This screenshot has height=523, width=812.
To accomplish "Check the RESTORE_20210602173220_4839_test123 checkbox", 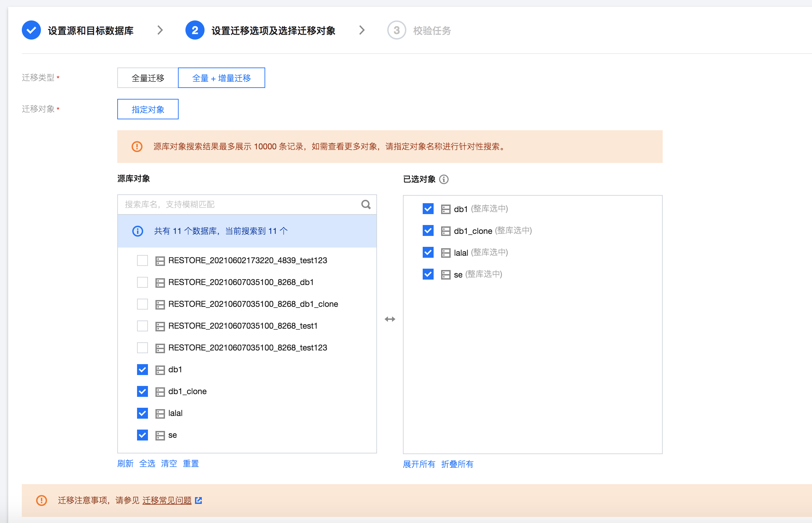I will 142,260.
